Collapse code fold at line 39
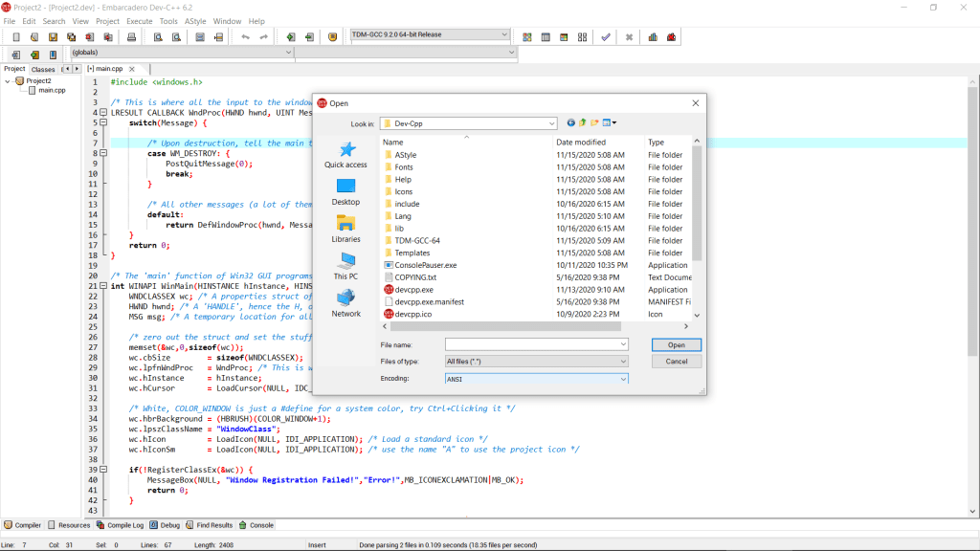The width and height of the screenshot is (980, 551). coord(103,470)
